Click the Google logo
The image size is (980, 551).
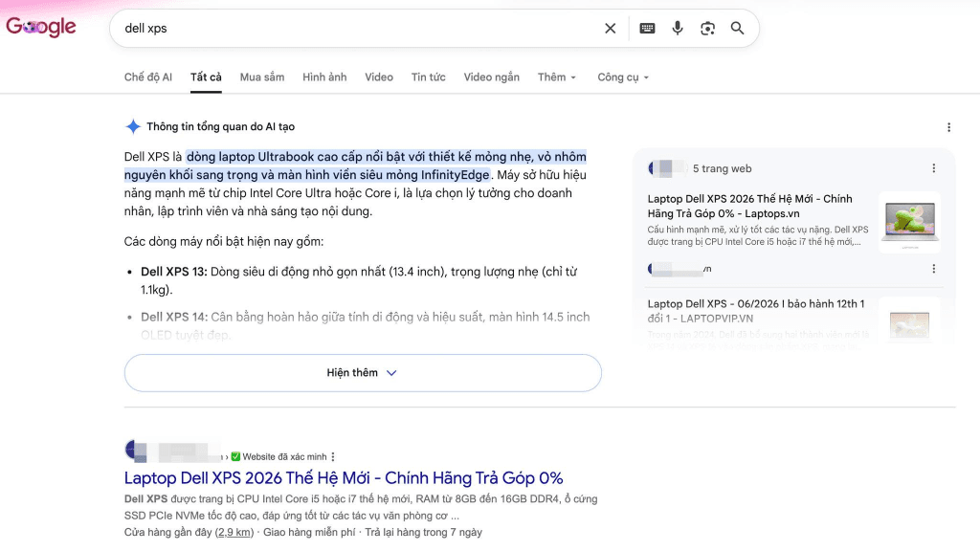(41, 27)
